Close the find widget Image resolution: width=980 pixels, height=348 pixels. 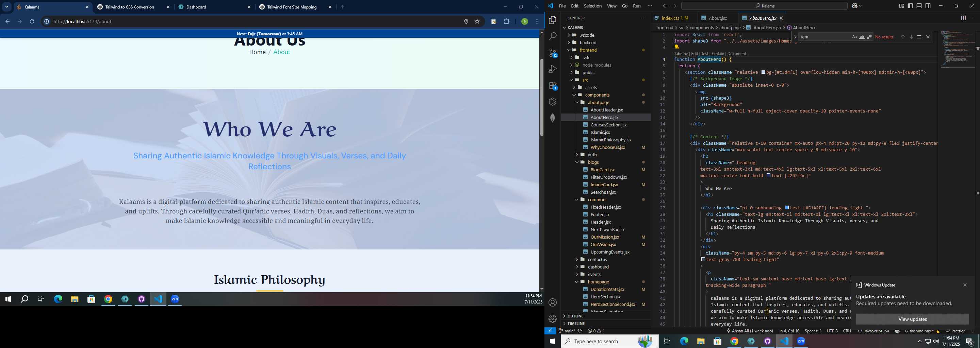point(928,37)
